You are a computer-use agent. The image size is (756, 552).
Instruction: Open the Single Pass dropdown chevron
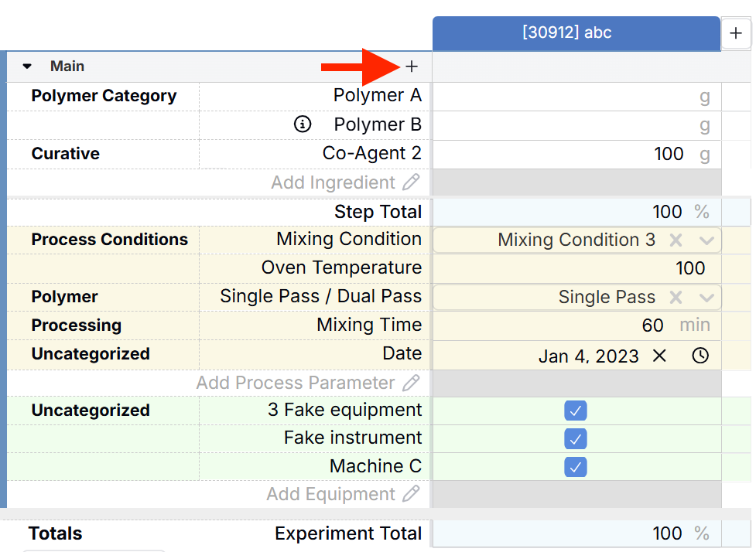[706, 297]
